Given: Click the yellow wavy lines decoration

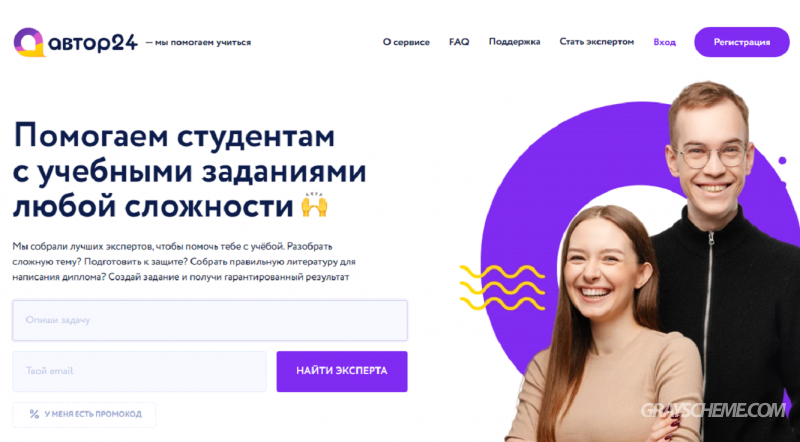Looking at the screenshot, I should tap(502, 287).
